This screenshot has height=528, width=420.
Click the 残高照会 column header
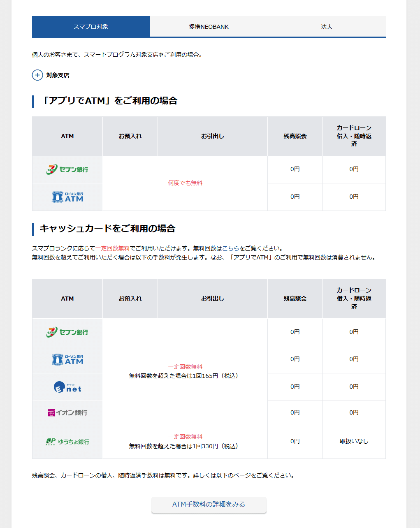click(x=295, y=136)
